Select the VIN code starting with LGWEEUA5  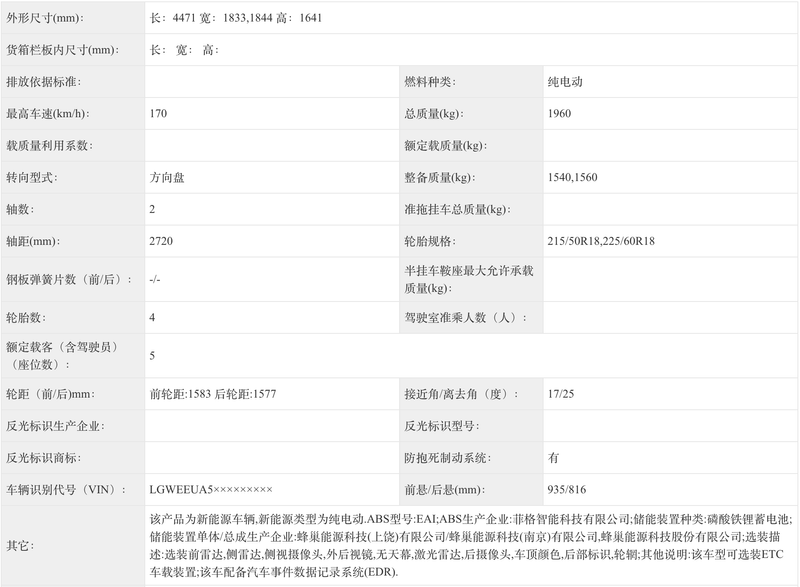pos(210,489)
